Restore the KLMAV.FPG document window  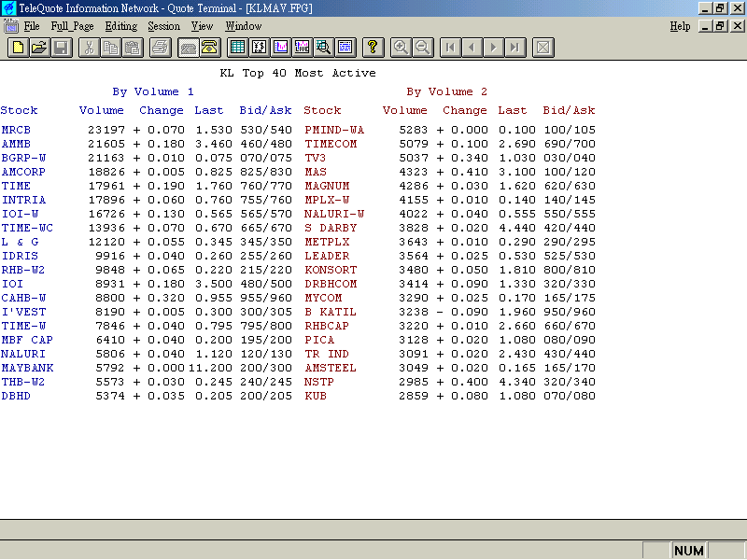pyautogui.click(x=720, y=26)
